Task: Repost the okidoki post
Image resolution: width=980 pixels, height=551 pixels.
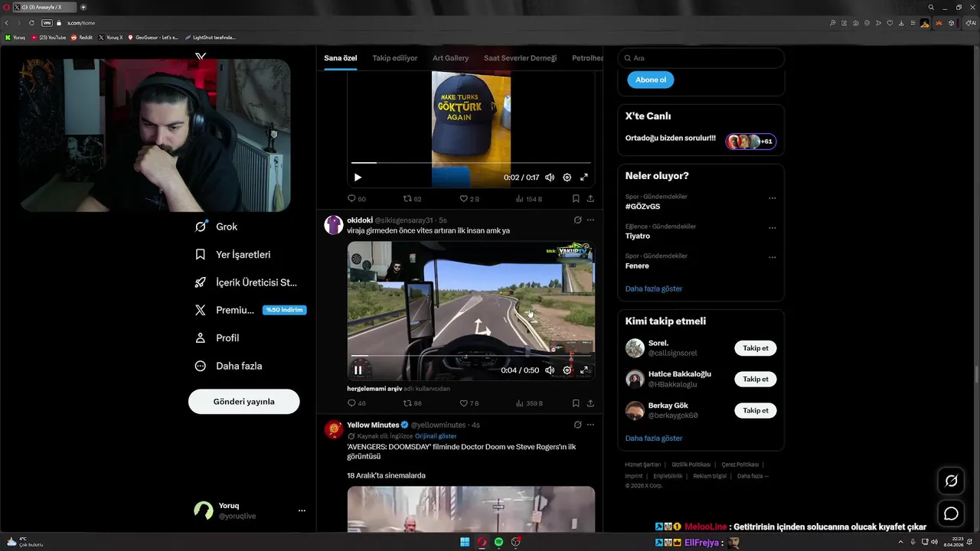Action: tap(413, 403)
